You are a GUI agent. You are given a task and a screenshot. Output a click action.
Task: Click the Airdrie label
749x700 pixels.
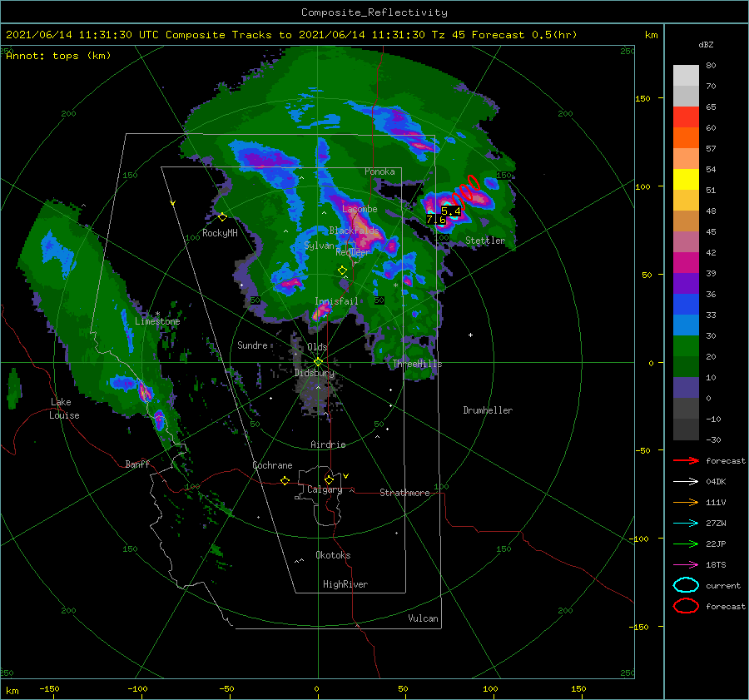(x=328, y=444)
